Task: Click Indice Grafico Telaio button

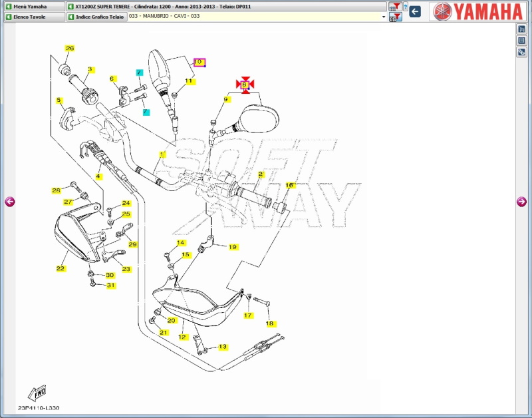Action: (x=96, y=17)
